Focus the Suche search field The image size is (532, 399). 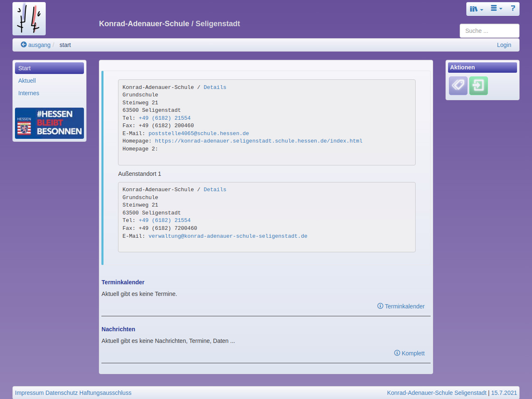[x=489, y=31]
